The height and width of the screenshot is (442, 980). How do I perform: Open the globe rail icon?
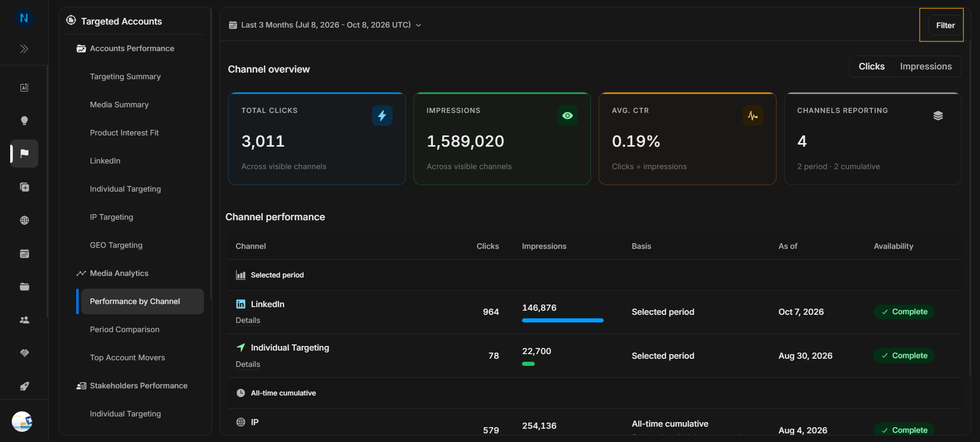[x=24, y=220]
